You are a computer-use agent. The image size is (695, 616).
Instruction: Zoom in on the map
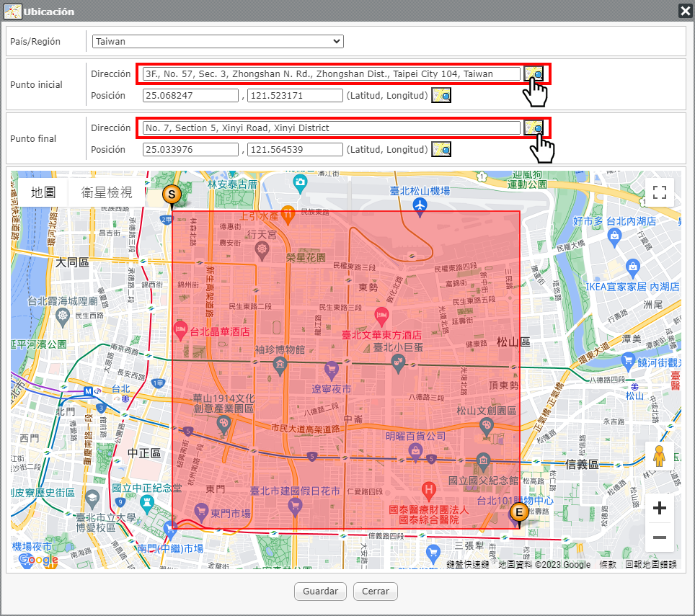click(660, 508)
